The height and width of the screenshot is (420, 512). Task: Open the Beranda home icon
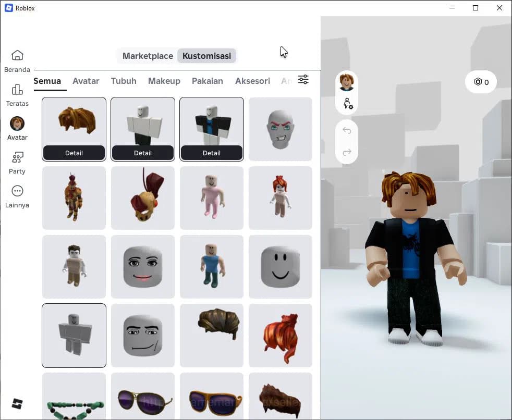(x=17, y=55)
